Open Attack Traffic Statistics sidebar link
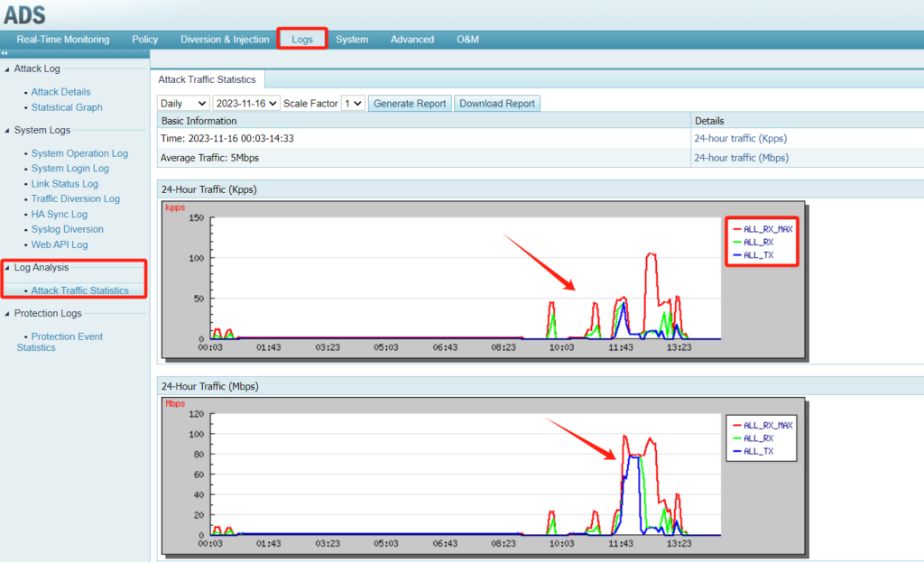The height and width of the screenshot is (562, 924). tap(79, 290)
